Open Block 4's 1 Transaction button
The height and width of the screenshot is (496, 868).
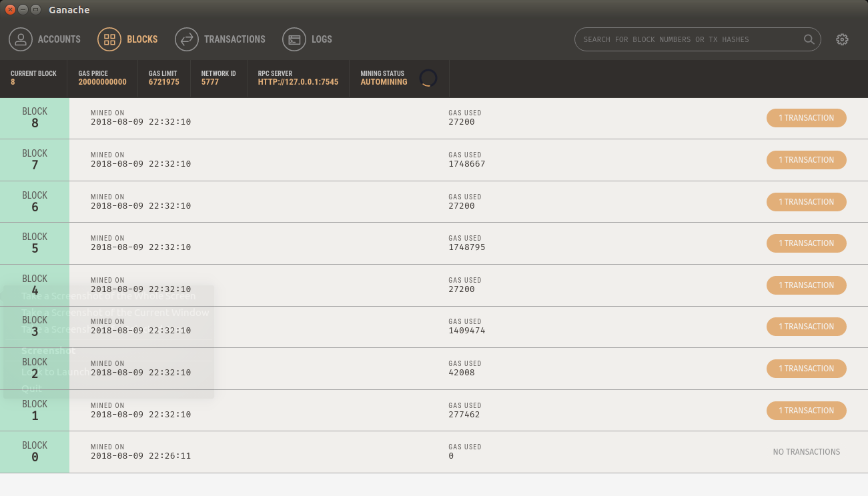coord(807,285)
